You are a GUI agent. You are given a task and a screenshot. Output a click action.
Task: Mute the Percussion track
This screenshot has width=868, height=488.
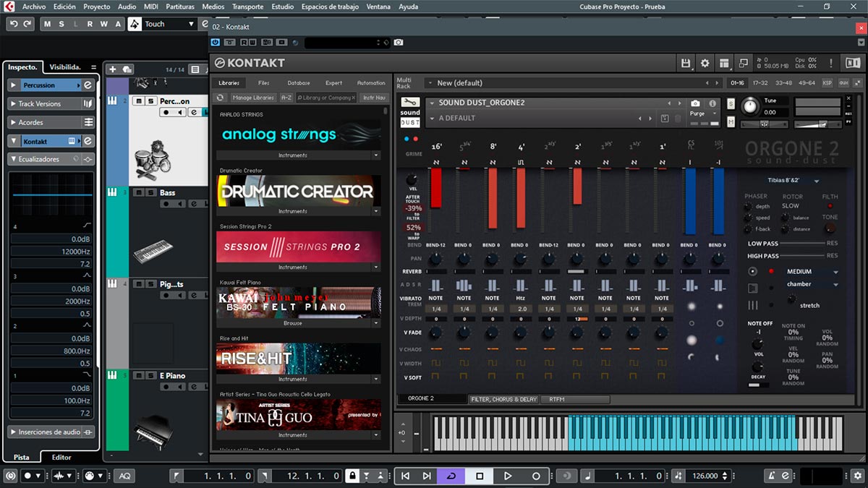[x=139, y=101]
